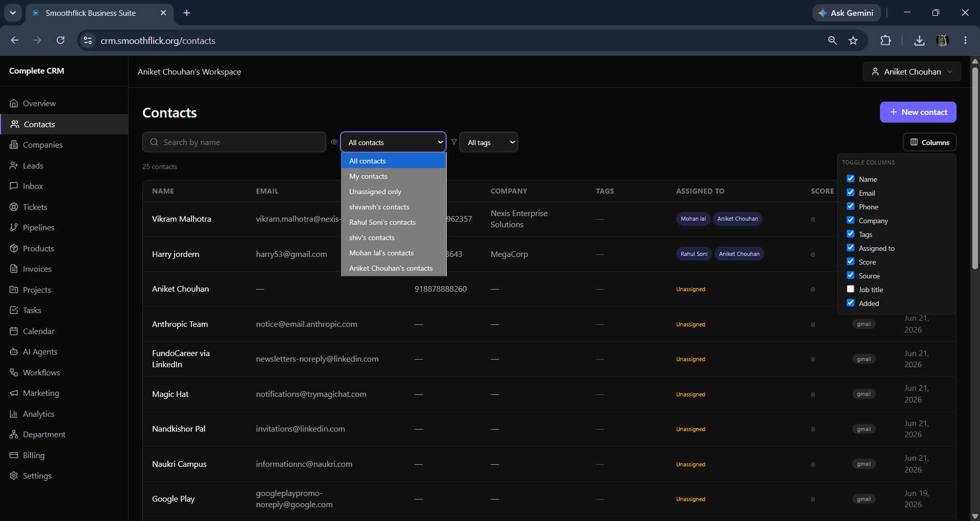Click the Companies building icon
Image resolution: width=980 pixels, height=521 pixels.
[14, 145]
